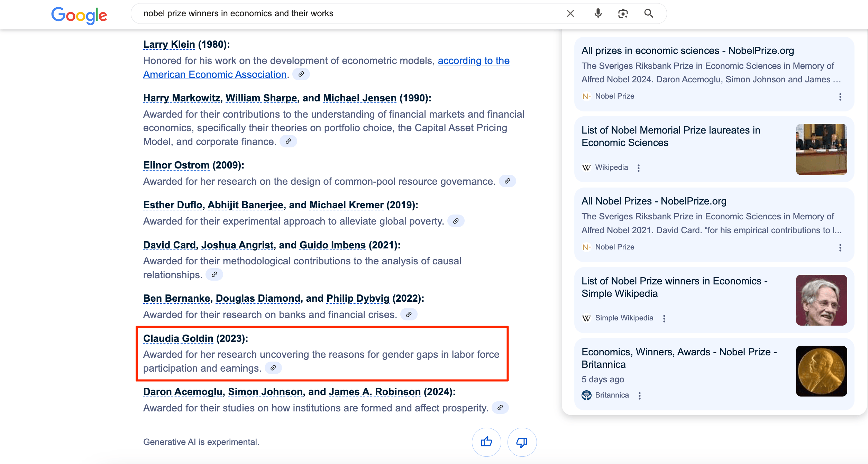
Task: Open source link icon after Markowitz corporate finance text
Action: point(288,141)
